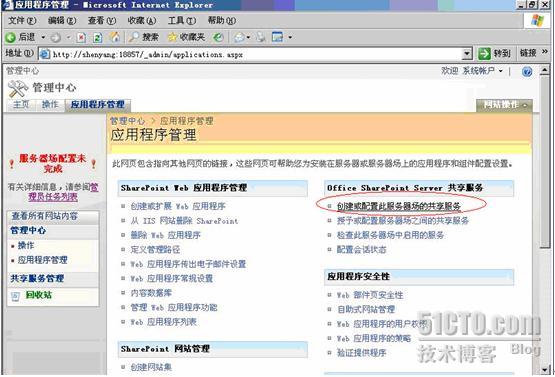
Task: Click the Edit page icon in toolbar
Action: 278,37
